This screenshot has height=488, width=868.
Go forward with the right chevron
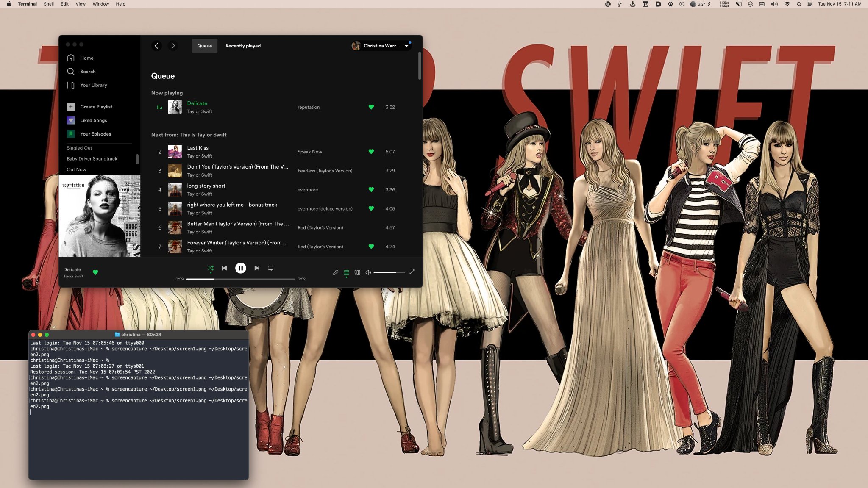[x=173, y=46]
